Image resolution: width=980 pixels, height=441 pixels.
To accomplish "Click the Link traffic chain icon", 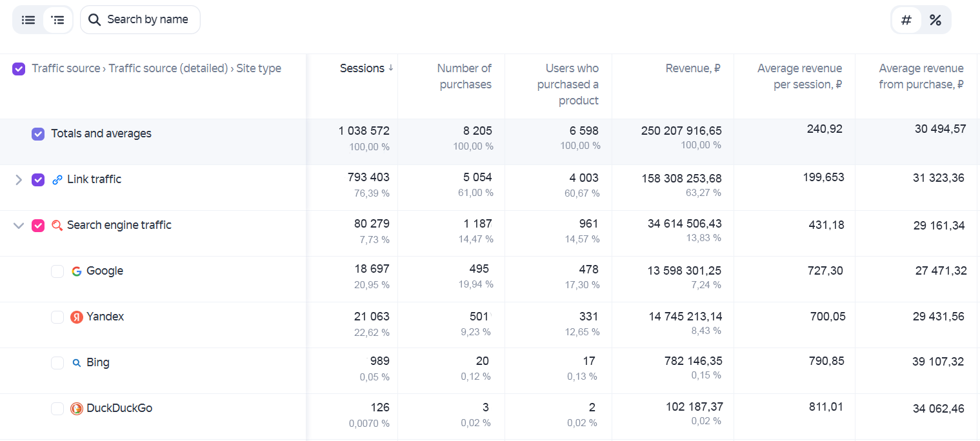I will tap(57, 180).
